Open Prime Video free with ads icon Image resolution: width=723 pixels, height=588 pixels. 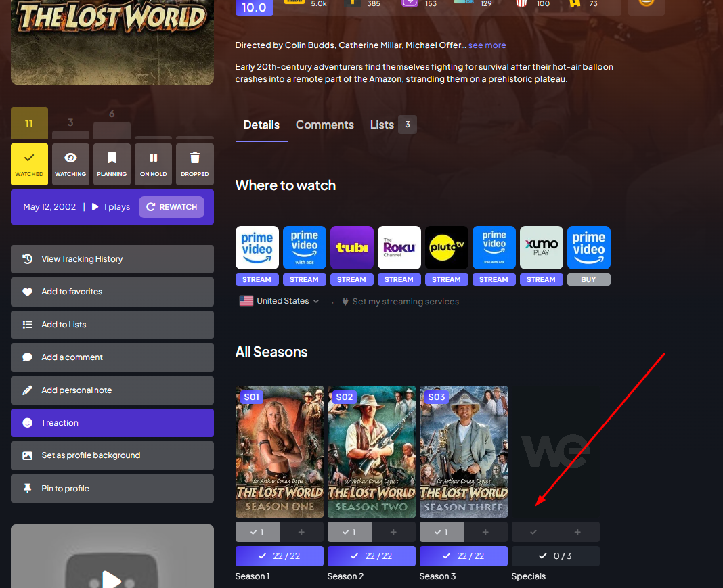point(494,248)
